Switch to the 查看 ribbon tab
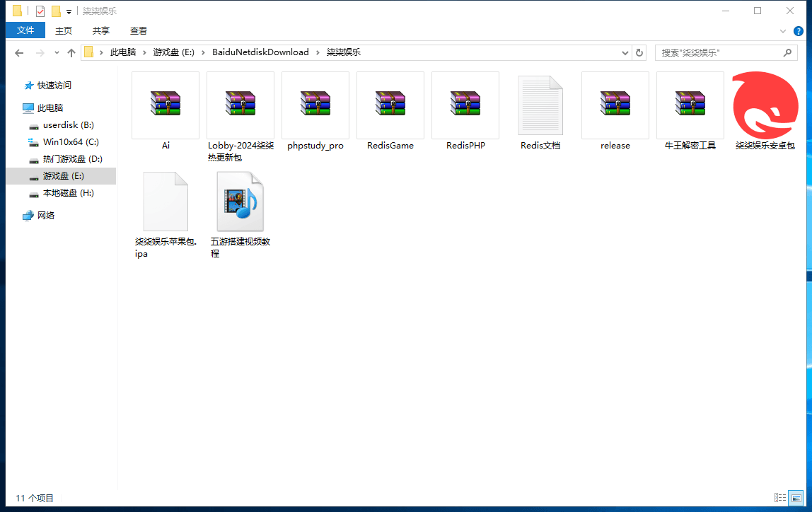 point(138,30)
